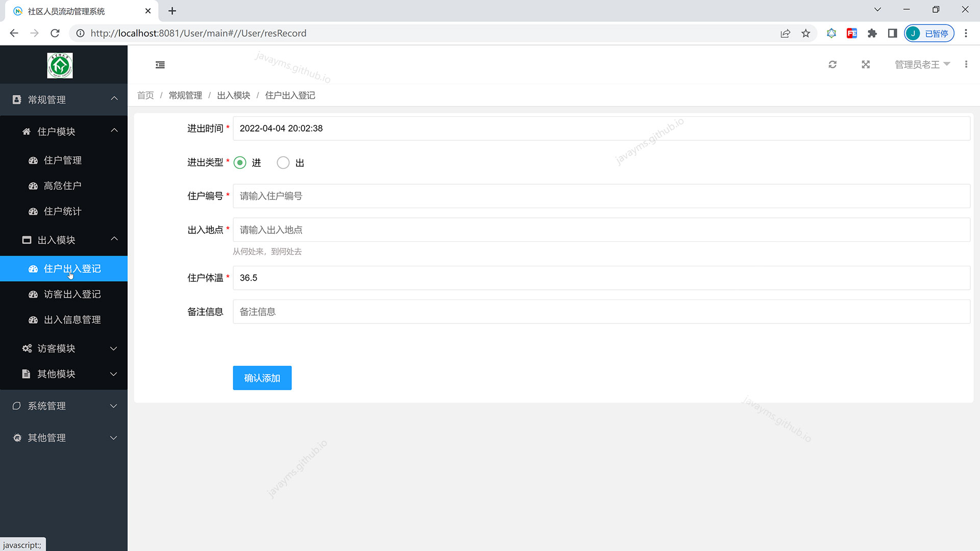
Task: Toggle fullscreen with the expand icon
Action: (866, 65)
